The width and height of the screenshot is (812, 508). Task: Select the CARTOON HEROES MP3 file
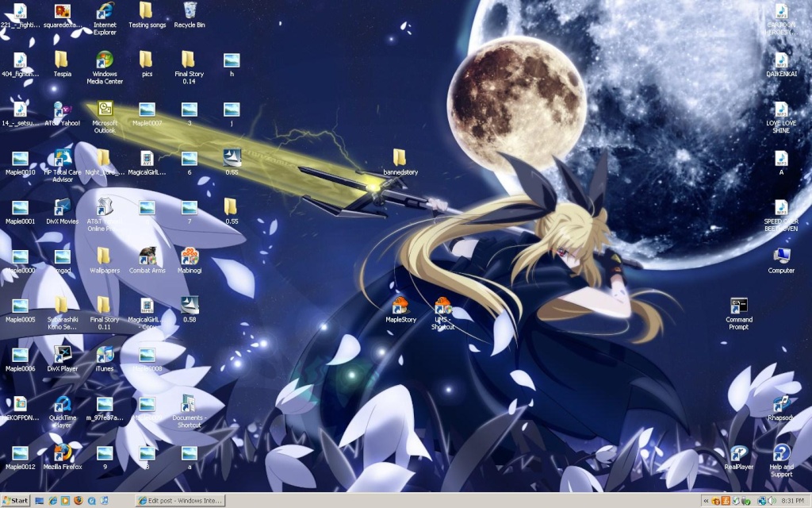click(x=781, y=18)
